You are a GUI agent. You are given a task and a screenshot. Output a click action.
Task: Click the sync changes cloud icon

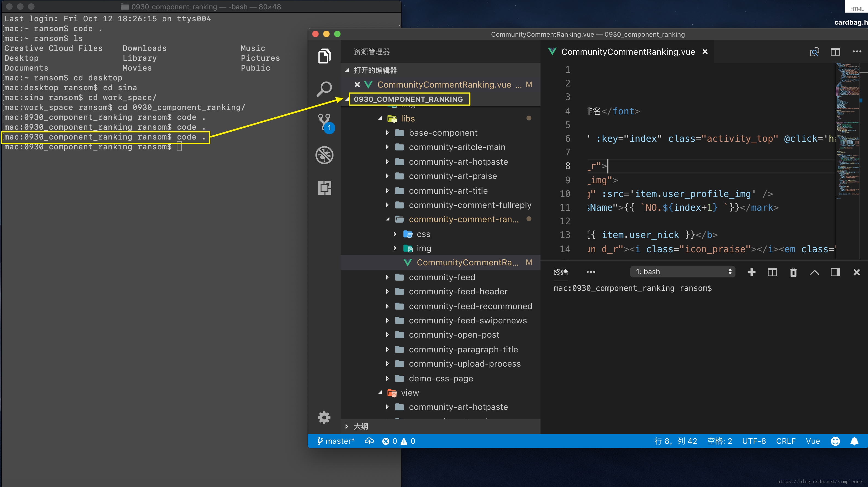369,441
